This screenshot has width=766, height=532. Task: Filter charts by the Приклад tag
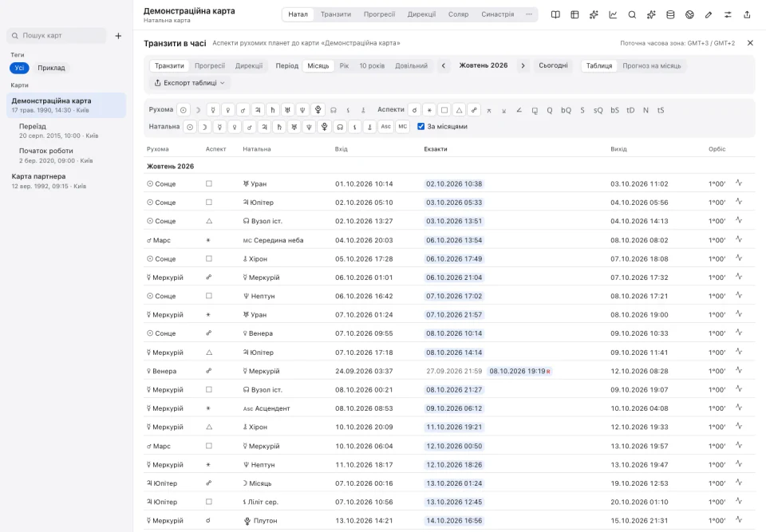click(x=51, y=68)
